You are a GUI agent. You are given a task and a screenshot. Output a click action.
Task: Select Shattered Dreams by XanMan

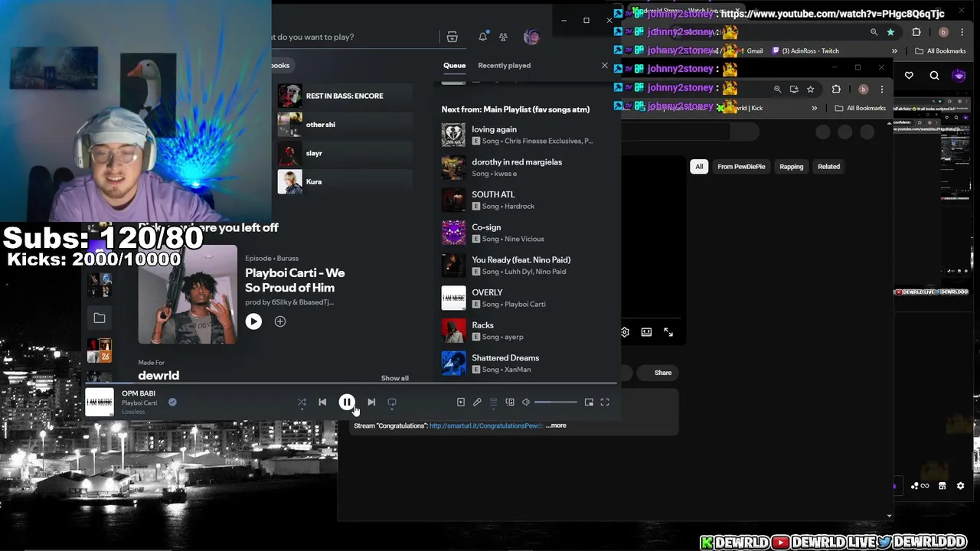pyautogui.click(x=527, y=364)
